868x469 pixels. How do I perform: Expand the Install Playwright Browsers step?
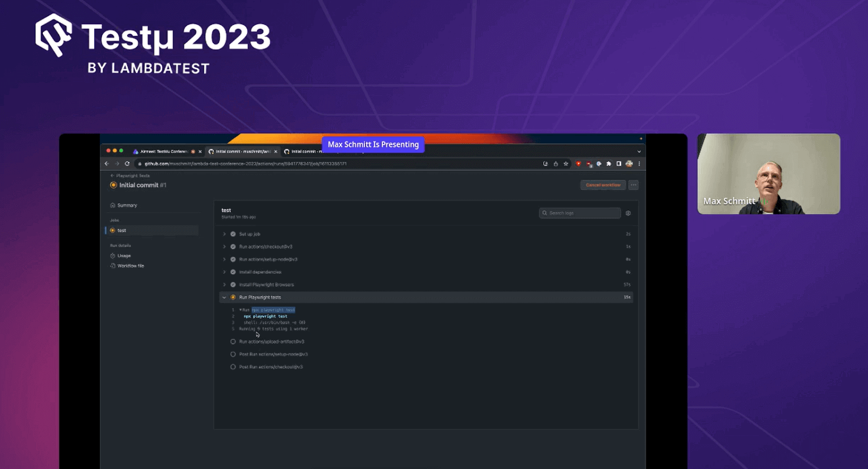pyautogui.click(x=224, y=285)
